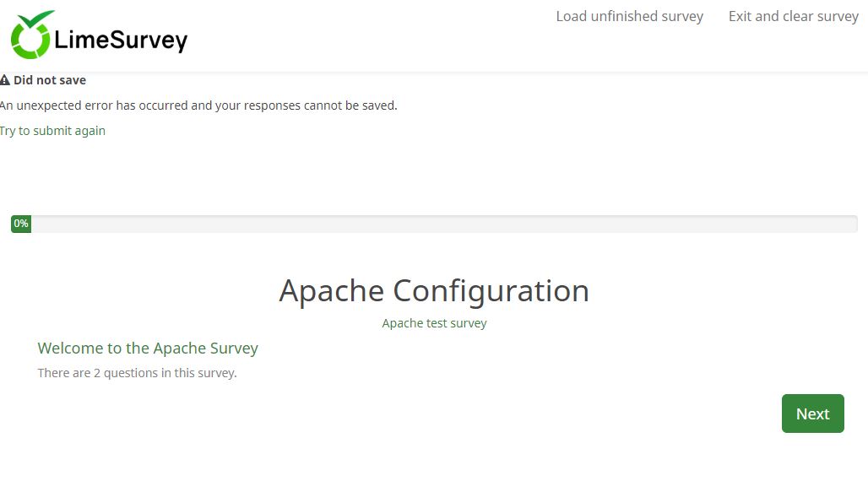Click the word Load in the top navigation

pyautogui.click(x=571, y=17)
